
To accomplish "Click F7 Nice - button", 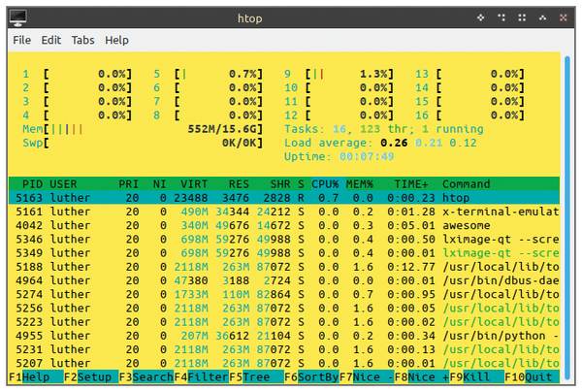I will point(367,376).
